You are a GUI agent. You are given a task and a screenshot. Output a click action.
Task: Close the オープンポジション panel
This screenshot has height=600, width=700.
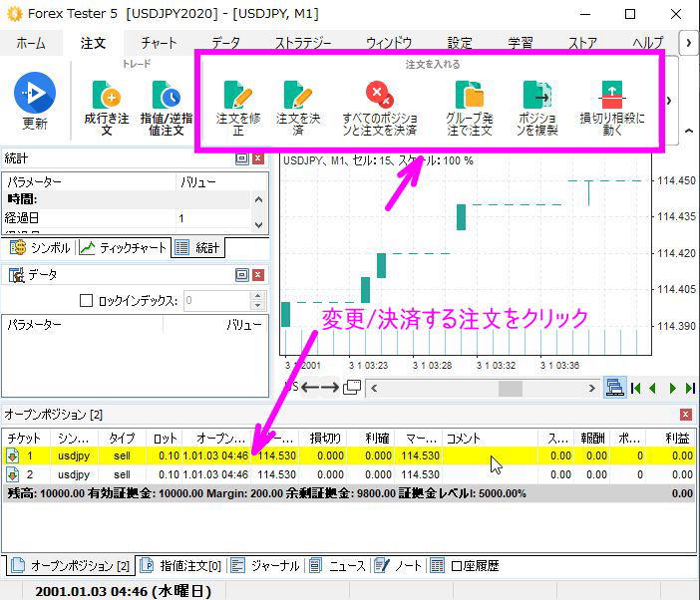click(686, 415)
